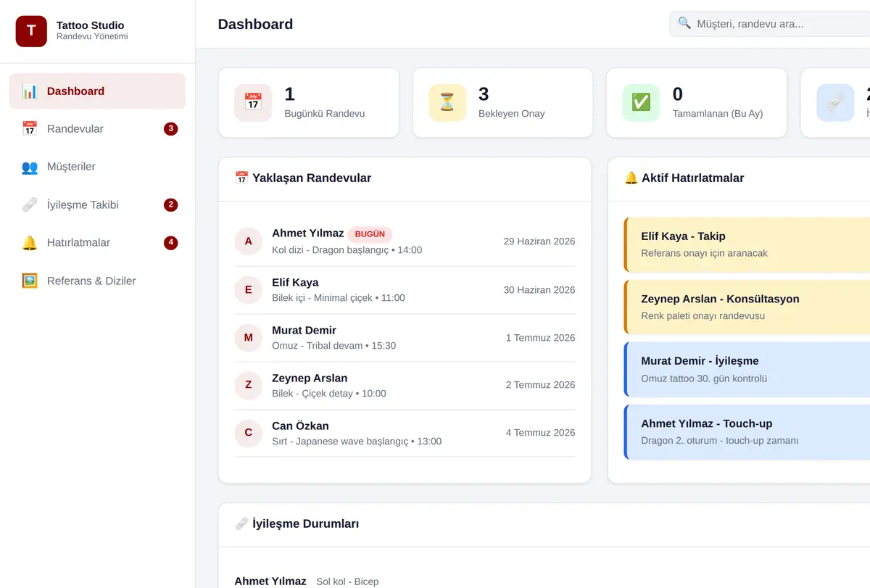
Task: Select the Murat Demir - İyileşme reminder
Action: [x=747, y=370]
